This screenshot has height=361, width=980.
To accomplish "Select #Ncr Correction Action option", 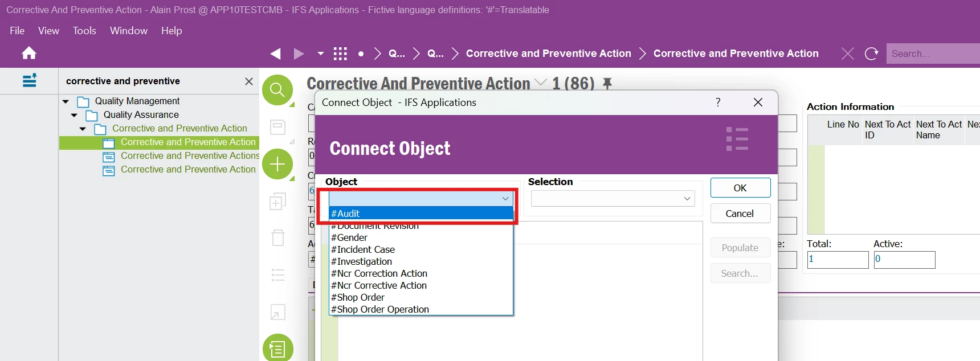I will 421,273.
